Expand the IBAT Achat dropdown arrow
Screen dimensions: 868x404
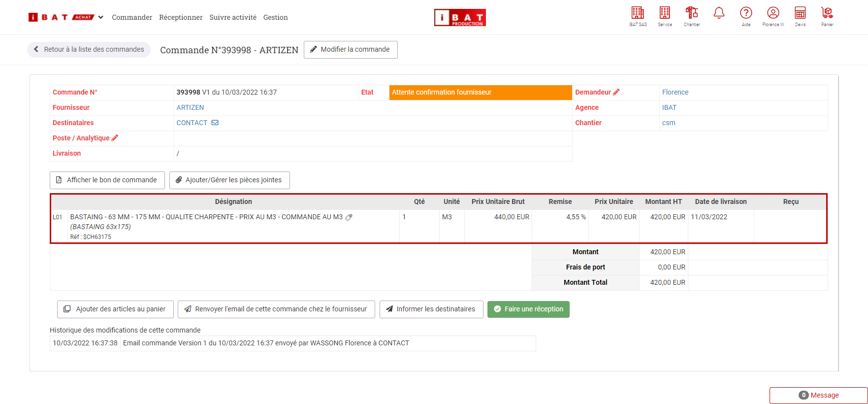[x=101, y=17]
